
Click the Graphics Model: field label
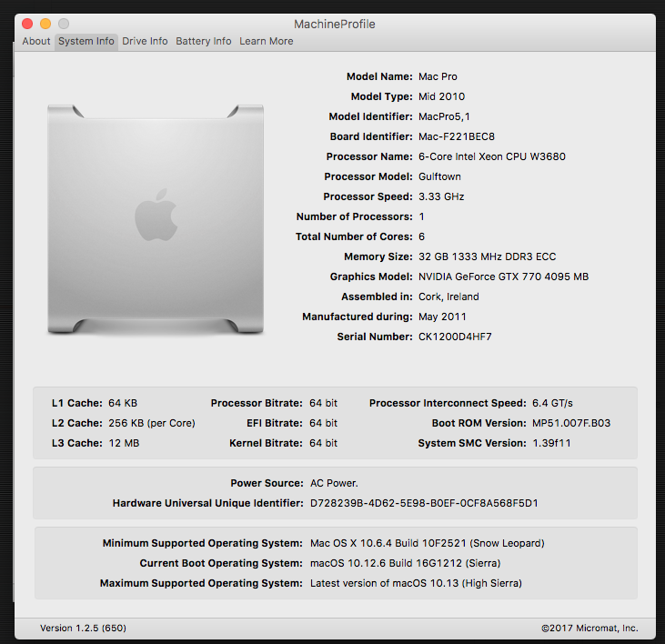[x=371, y=277]
